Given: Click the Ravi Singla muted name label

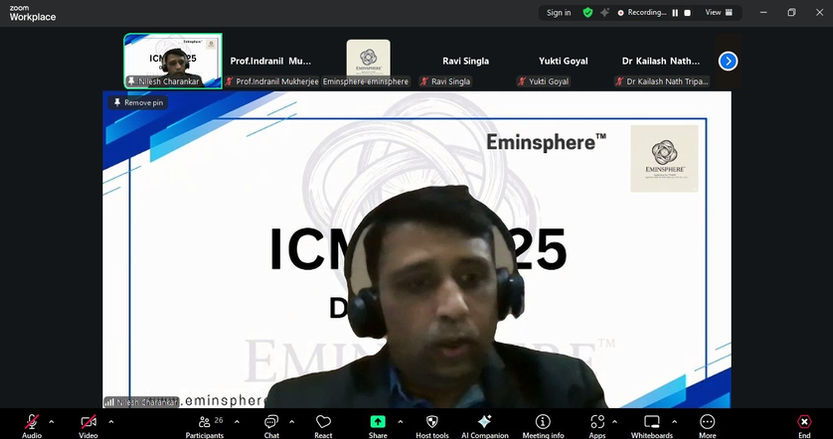Looking at the screenshot, I should [x=446, y=81].
